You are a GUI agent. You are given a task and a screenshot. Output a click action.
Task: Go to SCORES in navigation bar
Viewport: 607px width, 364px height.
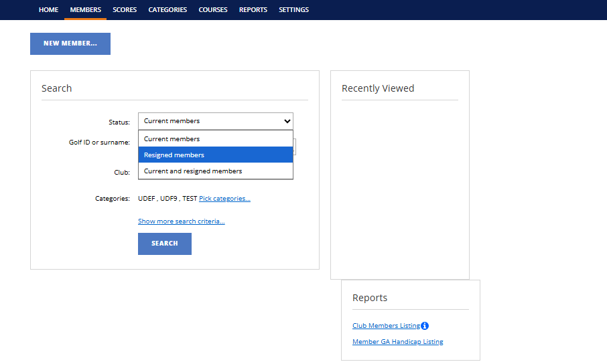coord(125,9)
